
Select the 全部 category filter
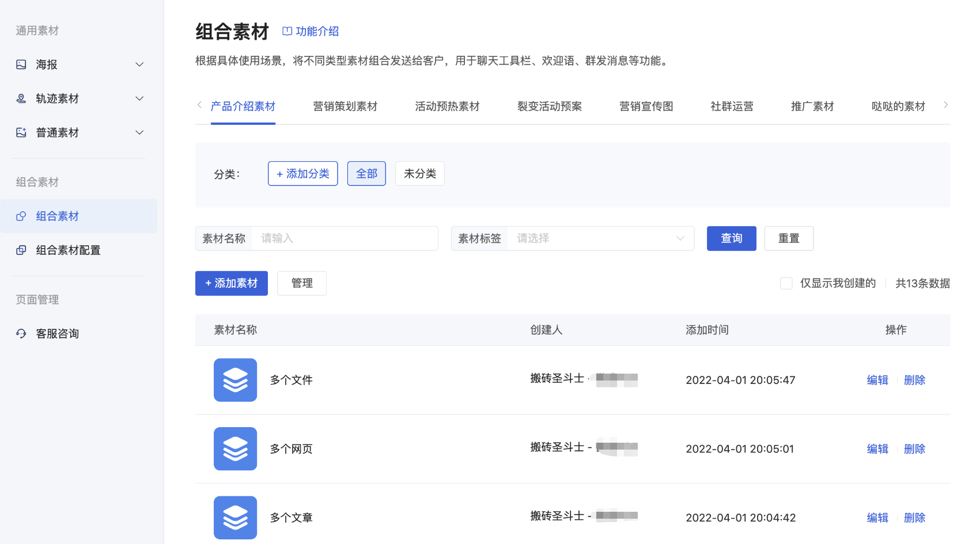point(366,174)
